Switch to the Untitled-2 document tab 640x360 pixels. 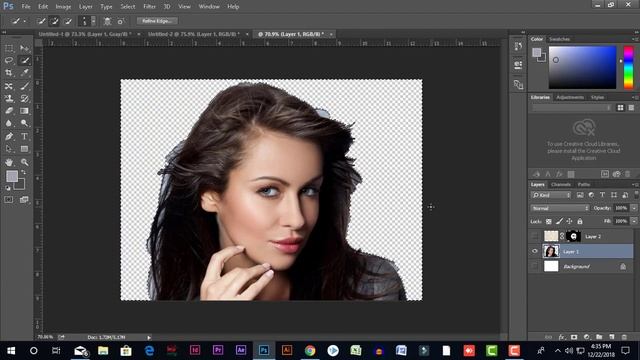193,34
